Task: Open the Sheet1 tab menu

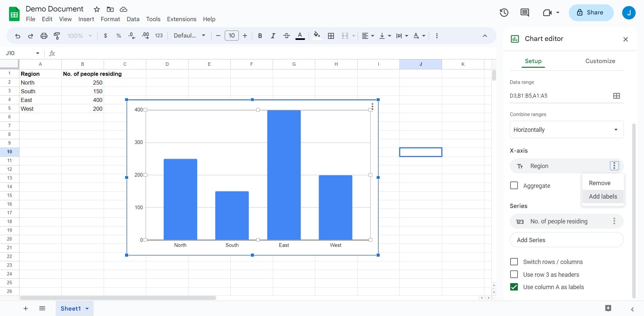Action: pos(87,309)
